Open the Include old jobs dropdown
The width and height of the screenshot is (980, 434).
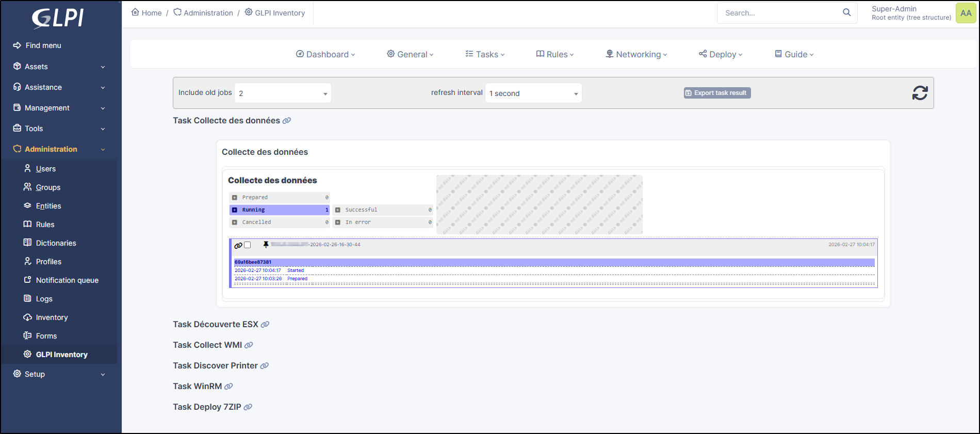pyautogui.click(x=283, y=93)
